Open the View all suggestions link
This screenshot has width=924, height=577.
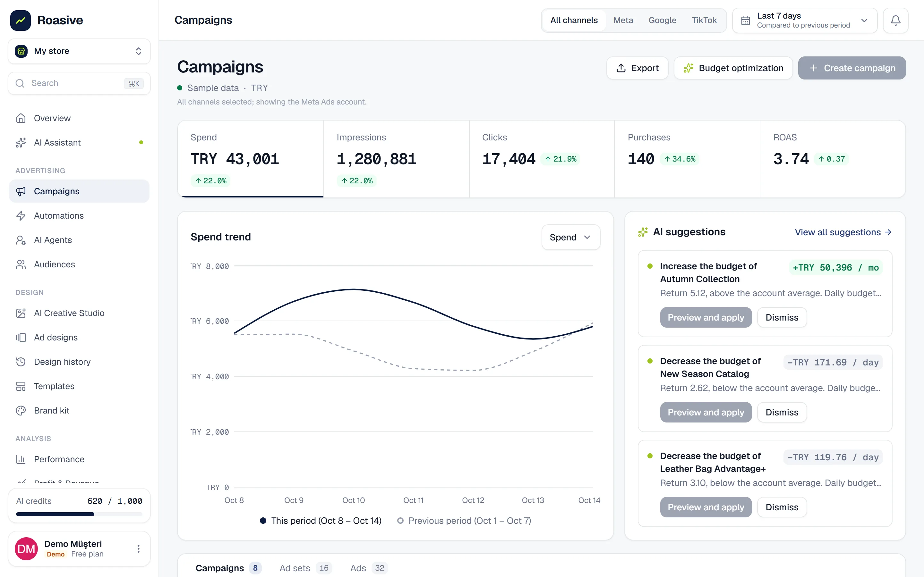(x=843, y=232)
